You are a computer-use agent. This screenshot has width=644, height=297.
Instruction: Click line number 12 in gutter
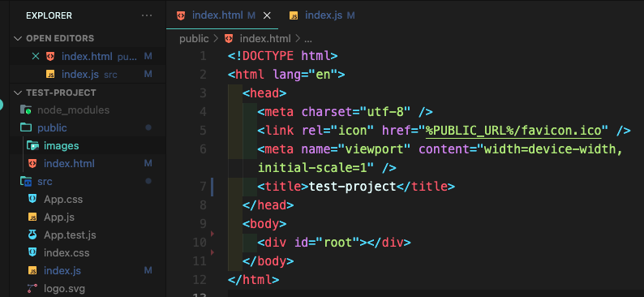point(200,280)
